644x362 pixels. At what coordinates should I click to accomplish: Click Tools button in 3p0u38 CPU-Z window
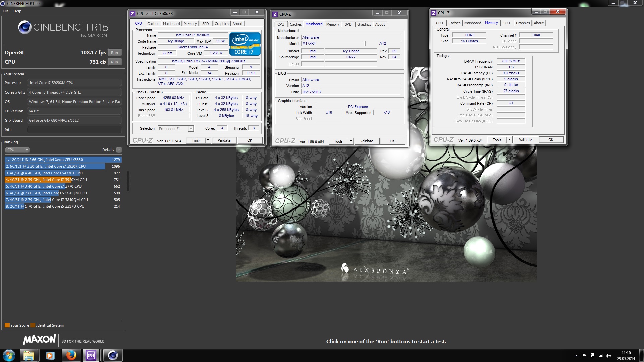[x=196, y=141]
